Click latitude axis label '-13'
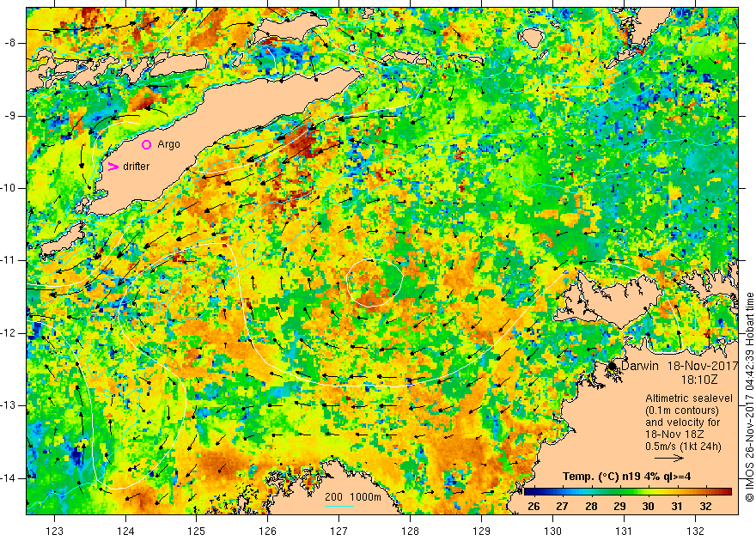The width and height of the screenshot is (756, 541). click(x=9, y=405)
